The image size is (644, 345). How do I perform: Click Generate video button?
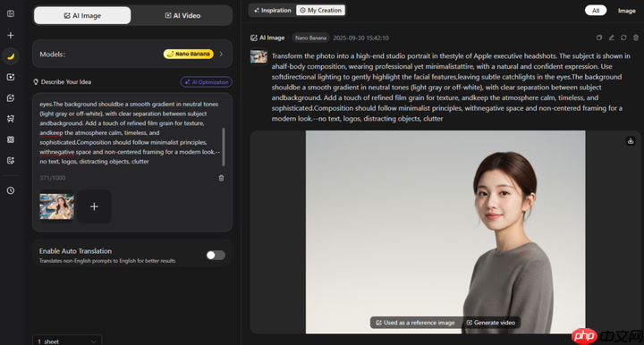coord(491,323)
